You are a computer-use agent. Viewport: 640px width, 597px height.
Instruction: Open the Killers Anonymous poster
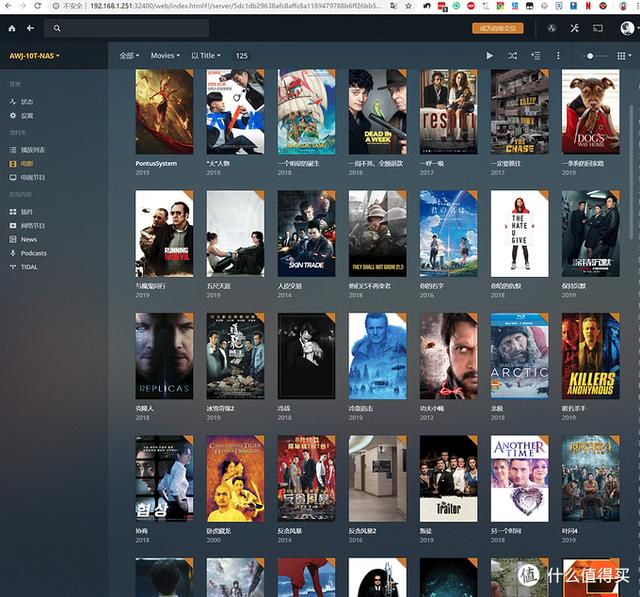(591, 356)
